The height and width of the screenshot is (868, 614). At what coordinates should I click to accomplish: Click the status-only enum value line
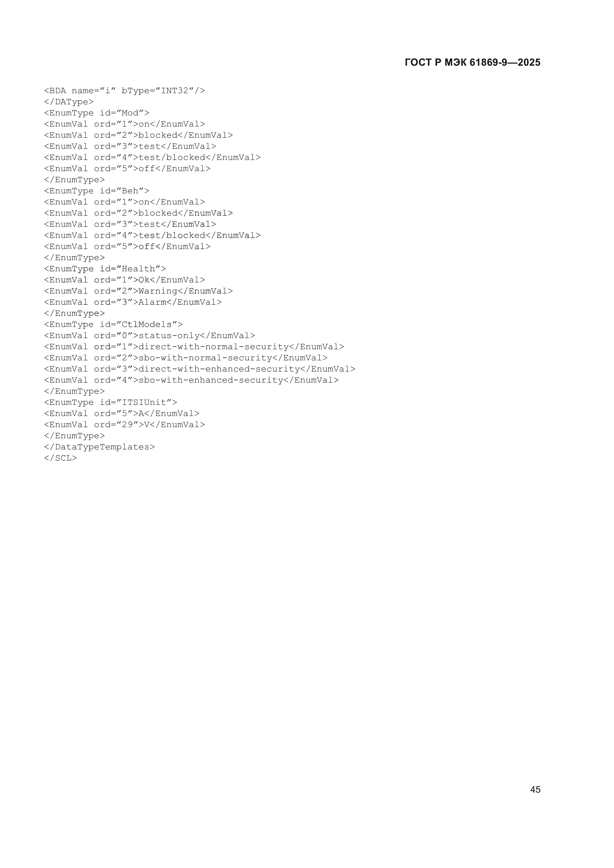[x=150, y=336]
